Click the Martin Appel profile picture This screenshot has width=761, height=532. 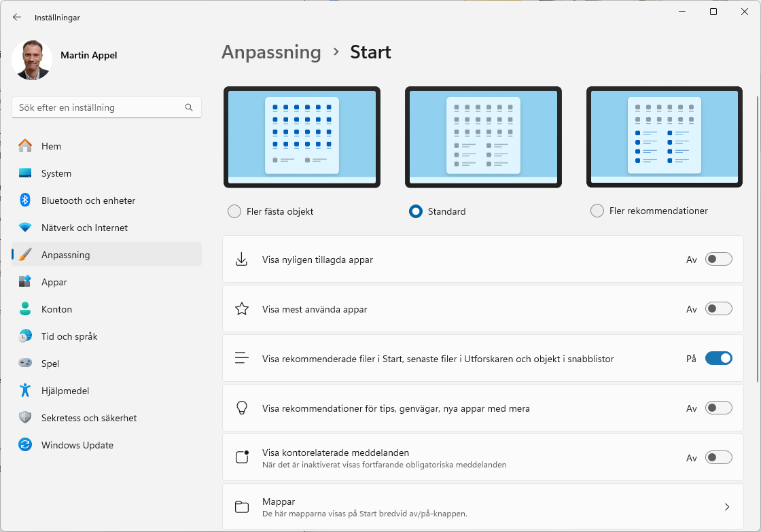(33, 60)
